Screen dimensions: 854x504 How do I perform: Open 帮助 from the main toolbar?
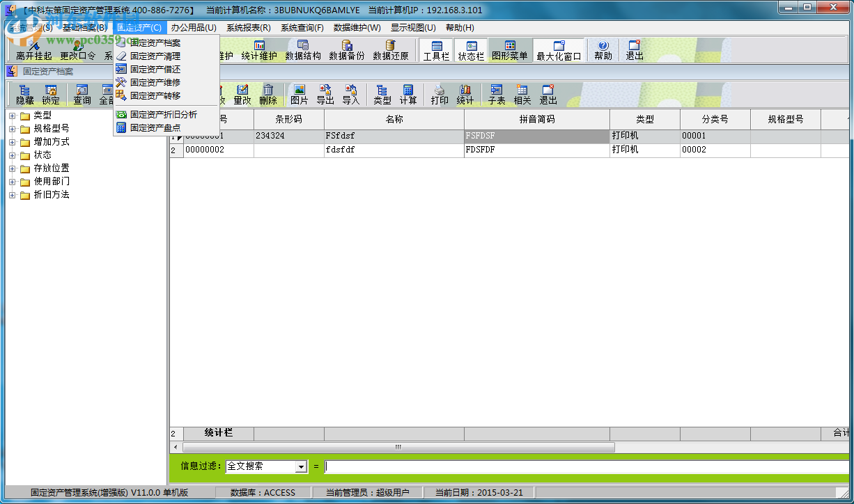(603, 50)
